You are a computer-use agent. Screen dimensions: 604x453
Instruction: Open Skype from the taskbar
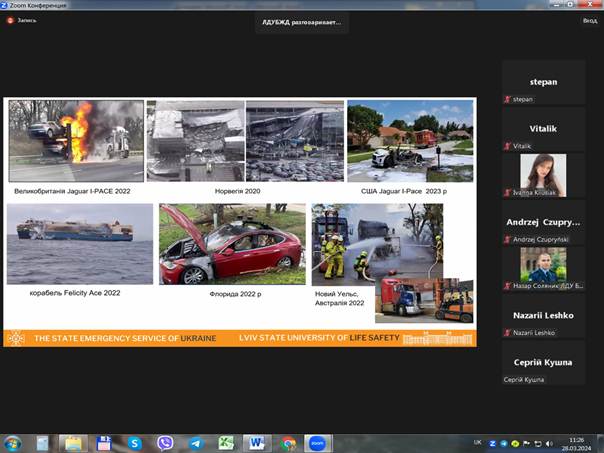coord(134,442)
